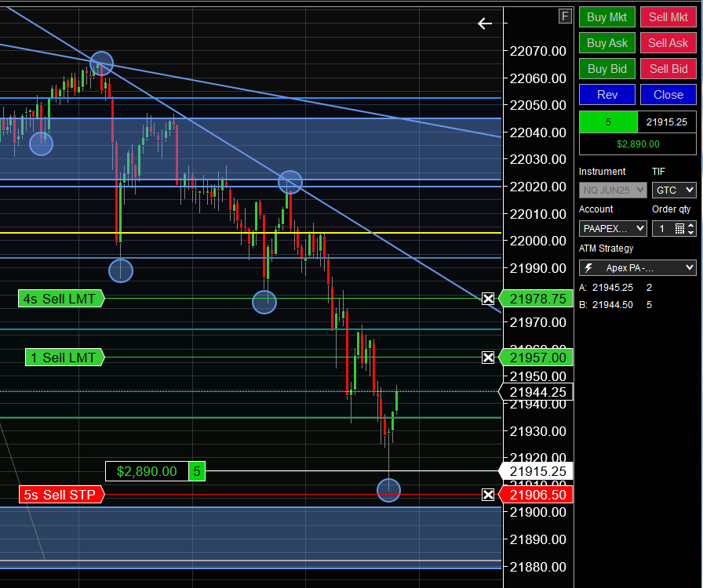Image resolution: width=703 pixels, height=588 pixels.
Task: Click the Buy Mkt button
Action: [x=607, y=17]
